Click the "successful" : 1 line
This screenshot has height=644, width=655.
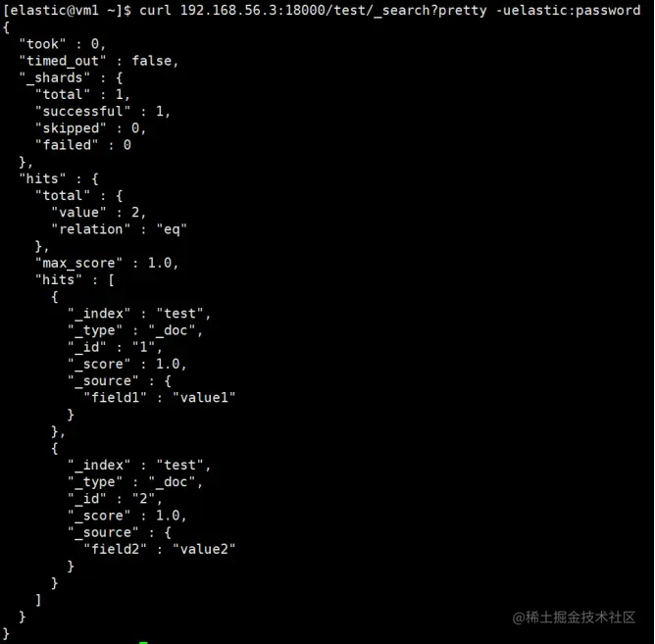click(x=103, y=111)
